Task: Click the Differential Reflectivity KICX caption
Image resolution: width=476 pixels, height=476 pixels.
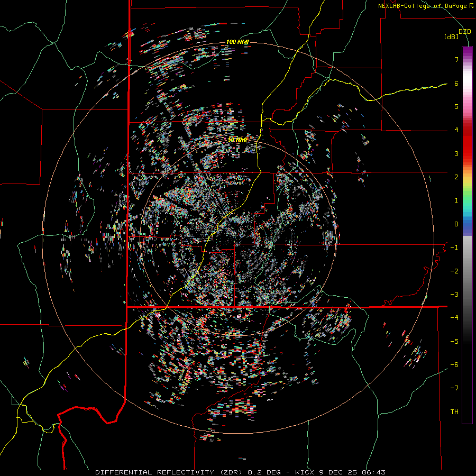Action: coord(240,472)
